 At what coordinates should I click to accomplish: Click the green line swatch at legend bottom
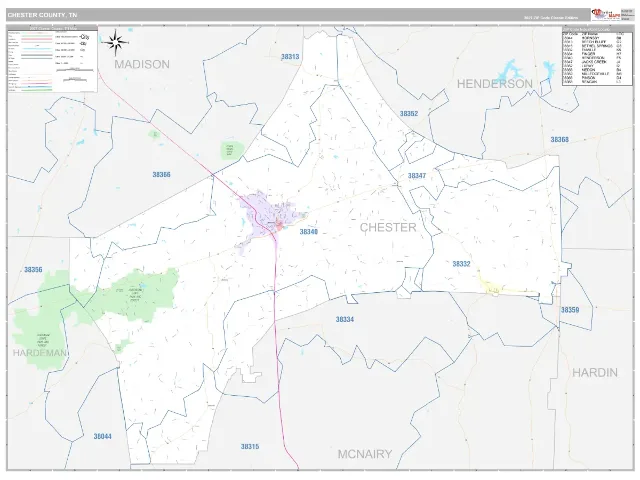click(36, 90)
